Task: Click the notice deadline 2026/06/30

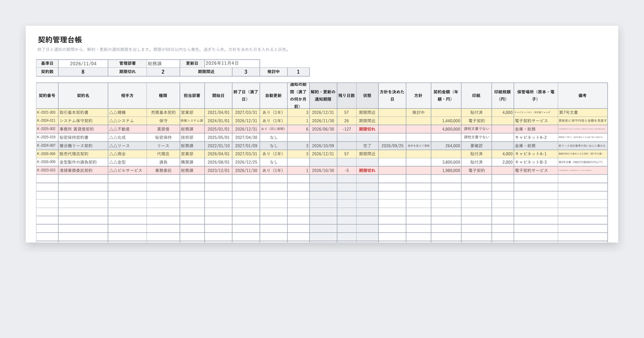Action: tap(323, 129)
